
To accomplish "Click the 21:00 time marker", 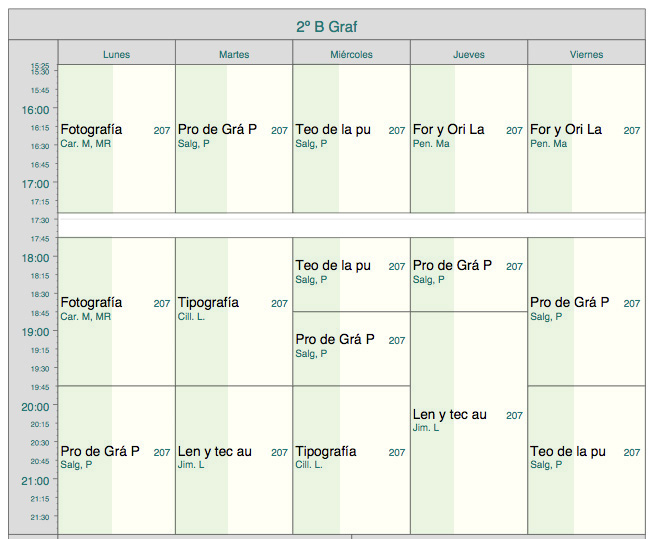I will [x=35, y=481].
